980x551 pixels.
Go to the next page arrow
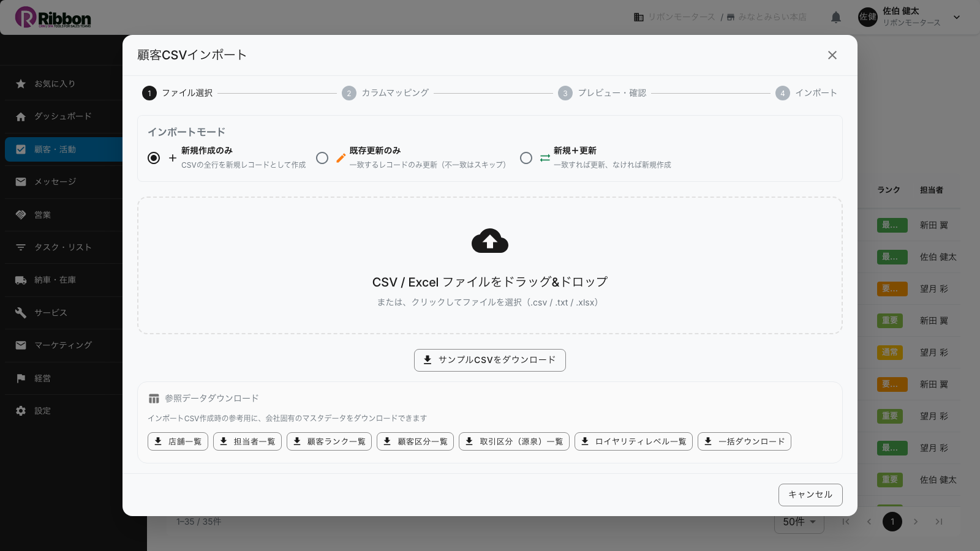[x=916, y=522]
